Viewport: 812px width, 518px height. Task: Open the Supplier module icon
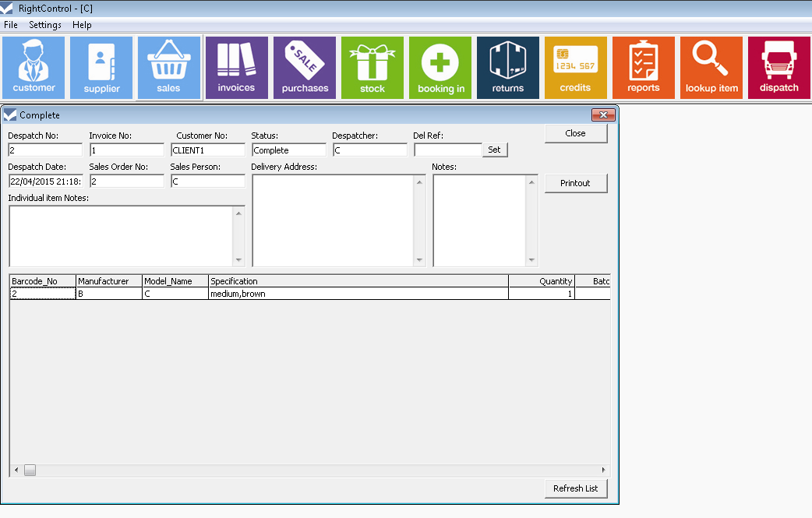pos(101,68)
